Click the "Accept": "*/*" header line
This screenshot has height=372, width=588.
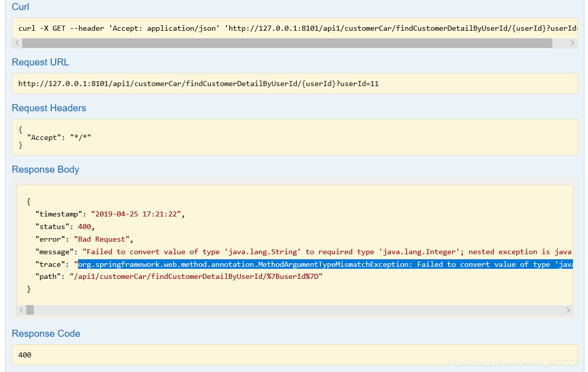pos(59,137)
